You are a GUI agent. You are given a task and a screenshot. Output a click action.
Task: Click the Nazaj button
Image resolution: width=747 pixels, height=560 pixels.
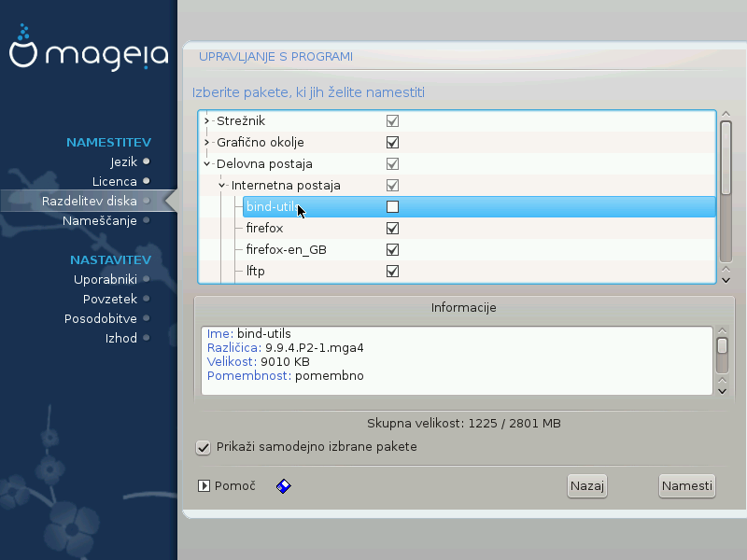click(587, 485)
